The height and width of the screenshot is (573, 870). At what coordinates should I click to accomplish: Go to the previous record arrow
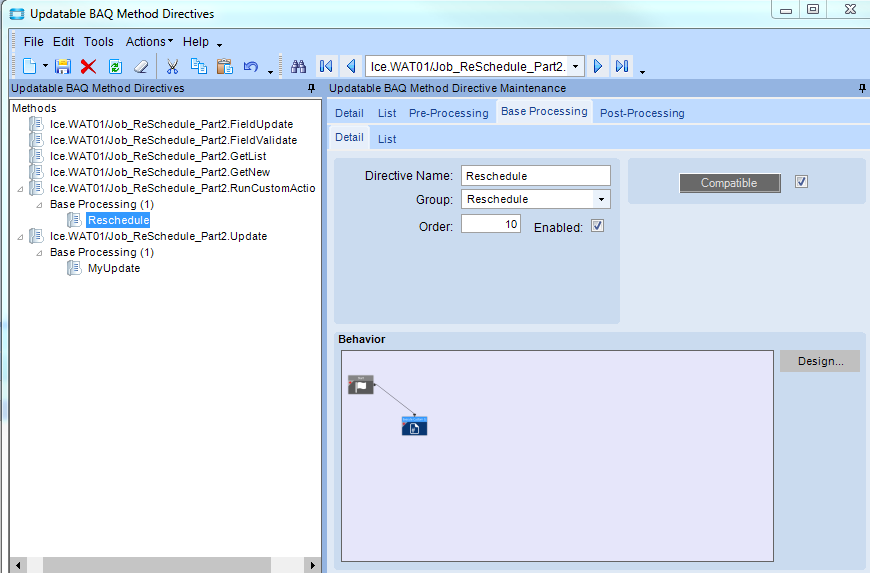tap(351, 67)
